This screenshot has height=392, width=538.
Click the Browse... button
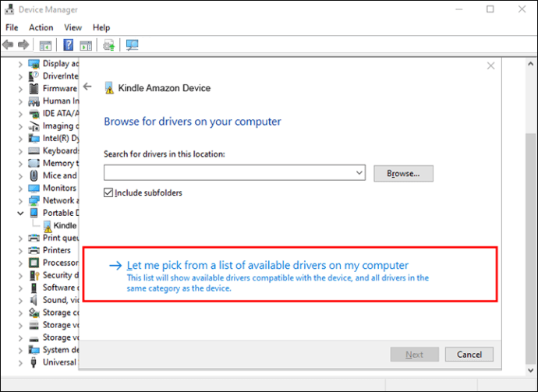(403, 173)
